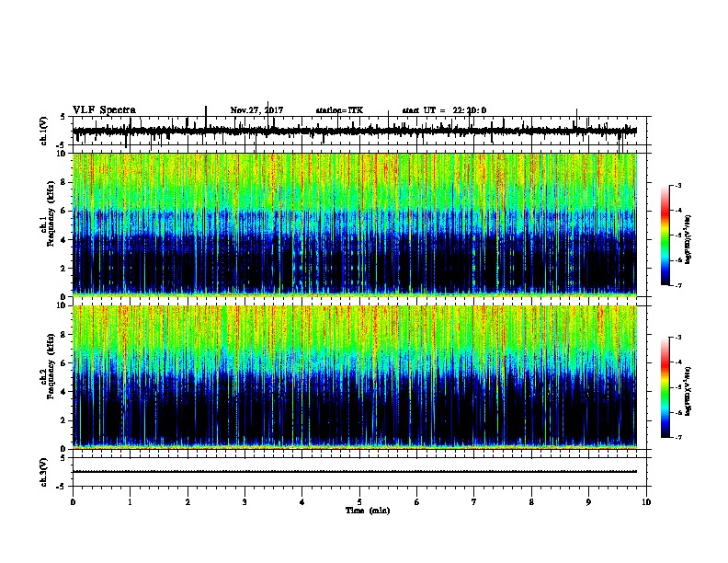Click the "Time (min)" axis title
Viewport: 728px width, 563px height.
(x=368, y=511)
